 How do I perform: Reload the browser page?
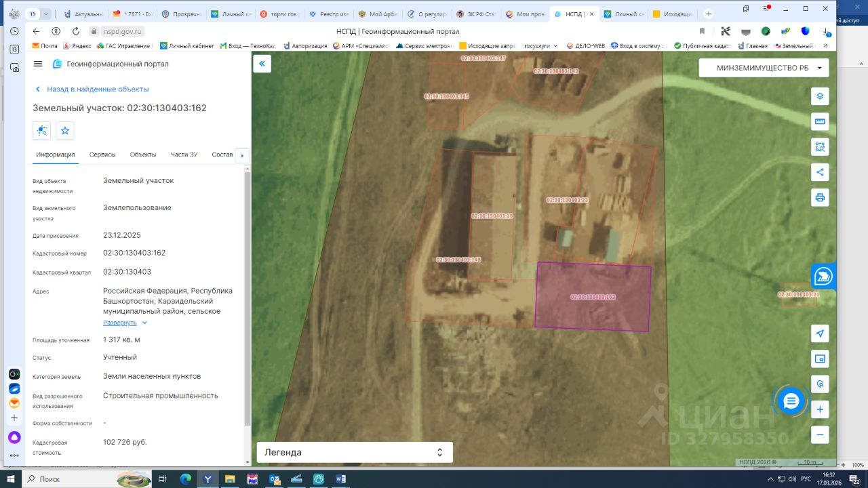[x=75, y=31]
